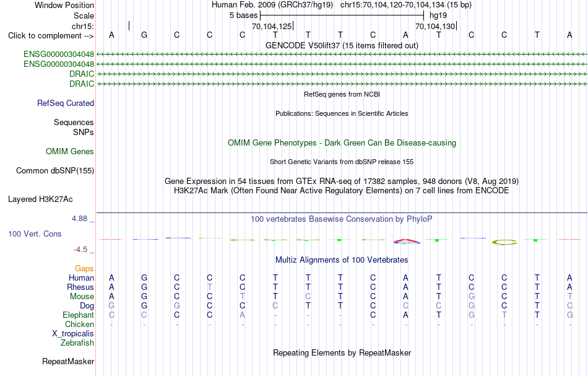Screen dimensions: 588x376
Task: Select the Dog alignment row label
Action: [x=87, y=306]
